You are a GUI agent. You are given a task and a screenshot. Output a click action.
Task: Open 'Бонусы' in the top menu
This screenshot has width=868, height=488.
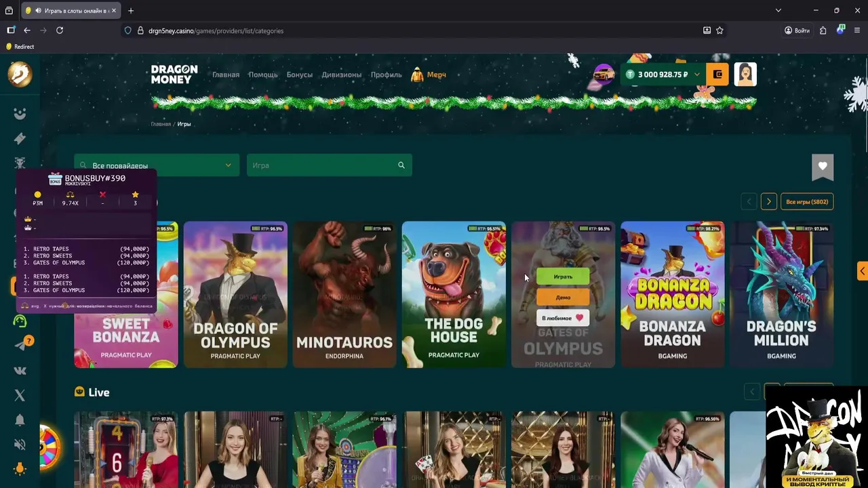click(x=300, y=75)
